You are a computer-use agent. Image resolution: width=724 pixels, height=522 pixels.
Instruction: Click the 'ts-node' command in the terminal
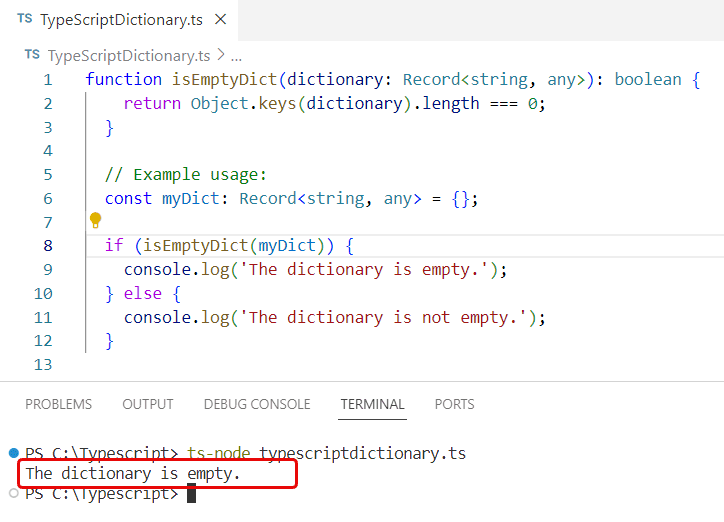click(x=219, y=453)
